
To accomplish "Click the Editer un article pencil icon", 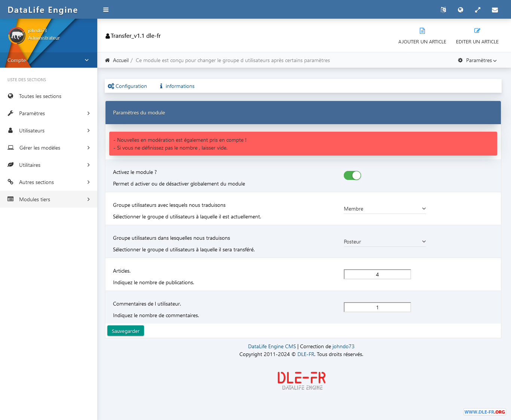I will point(477,31).
